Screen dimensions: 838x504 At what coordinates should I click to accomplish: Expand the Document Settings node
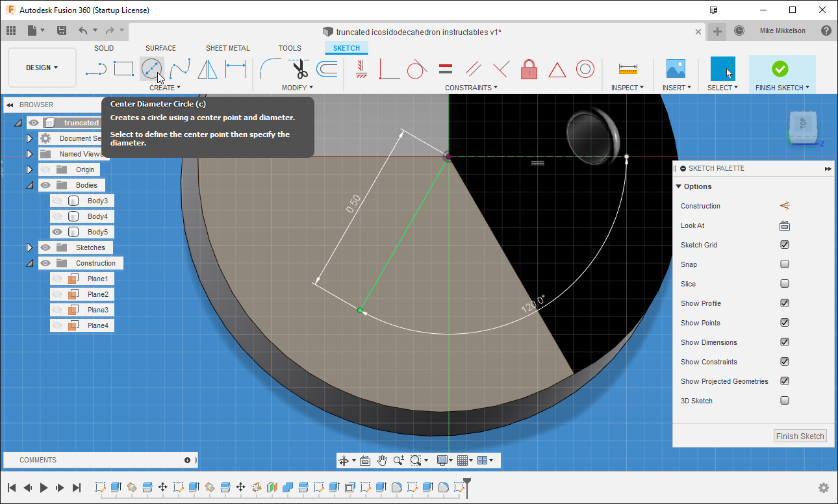point(29,138)
